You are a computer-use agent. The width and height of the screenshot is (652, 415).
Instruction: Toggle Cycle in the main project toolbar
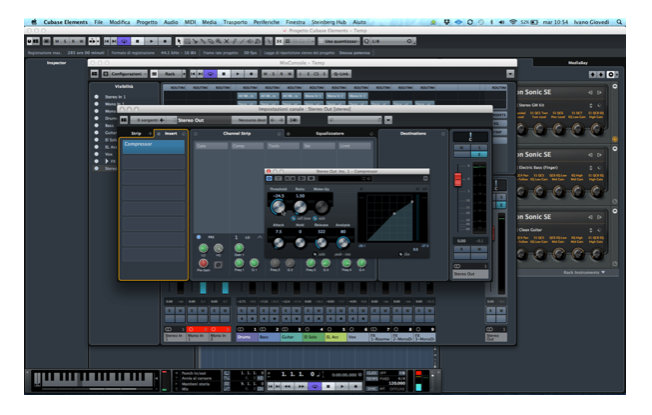click(x=124, y=41)
